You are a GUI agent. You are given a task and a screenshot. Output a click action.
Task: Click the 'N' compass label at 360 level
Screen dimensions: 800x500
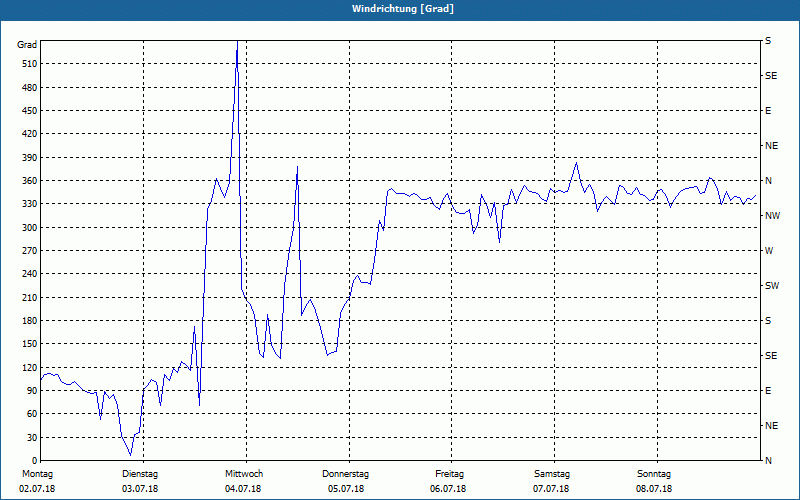pyautogui.click(x=768, y=181)
